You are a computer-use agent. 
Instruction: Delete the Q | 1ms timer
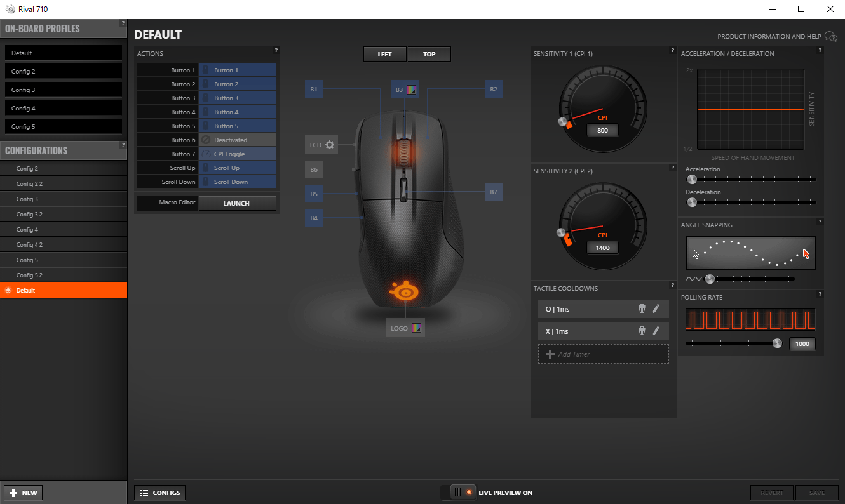642,309
